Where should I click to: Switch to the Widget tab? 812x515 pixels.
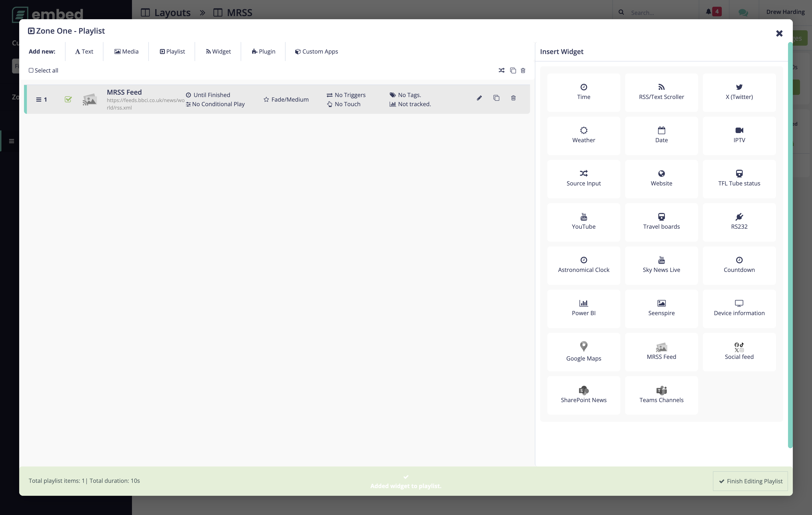click(x=218, y=51)
